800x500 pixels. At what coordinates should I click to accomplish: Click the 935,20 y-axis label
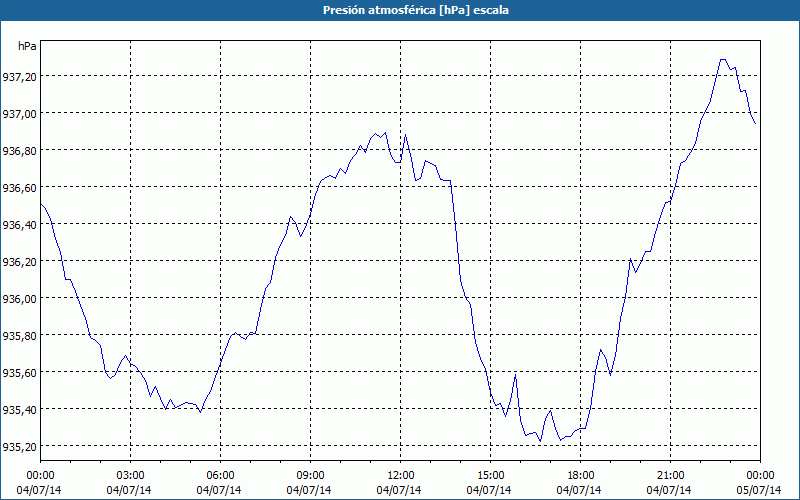pos(19,447)
